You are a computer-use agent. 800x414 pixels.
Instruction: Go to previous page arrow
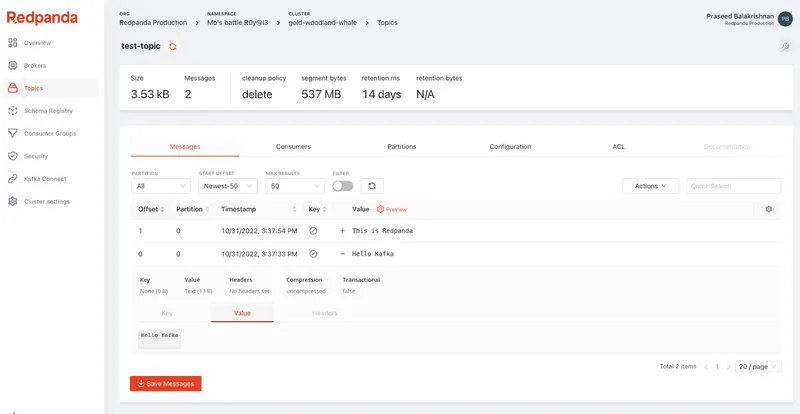[x=706, y=367]
